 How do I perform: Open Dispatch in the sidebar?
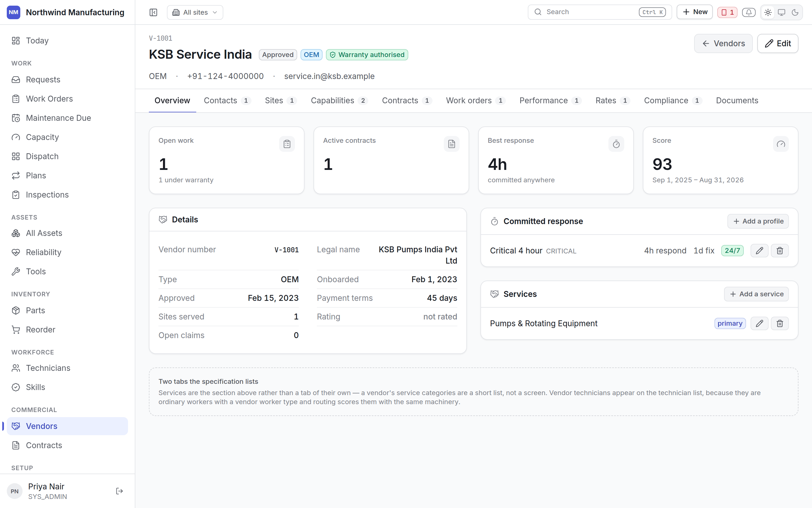pos(67,156)
